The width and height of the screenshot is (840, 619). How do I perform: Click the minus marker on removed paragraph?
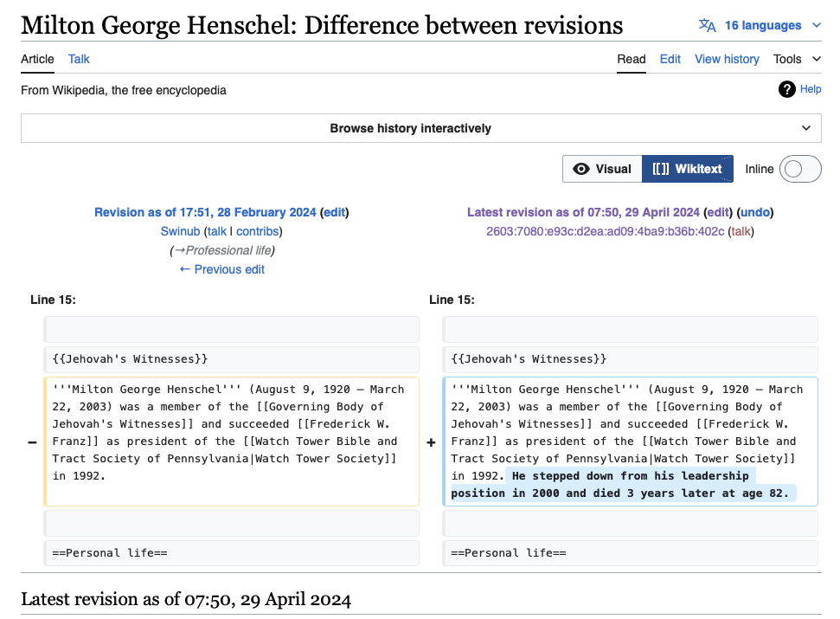[32, 442]
